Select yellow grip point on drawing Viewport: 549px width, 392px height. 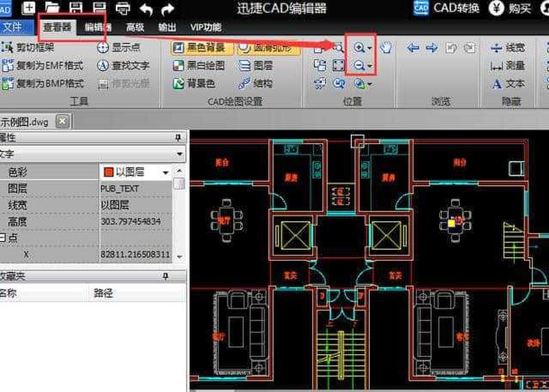452,223
